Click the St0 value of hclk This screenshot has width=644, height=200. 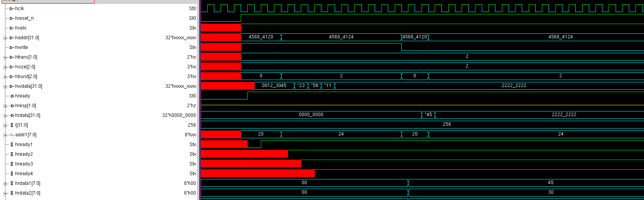(193, 9)
